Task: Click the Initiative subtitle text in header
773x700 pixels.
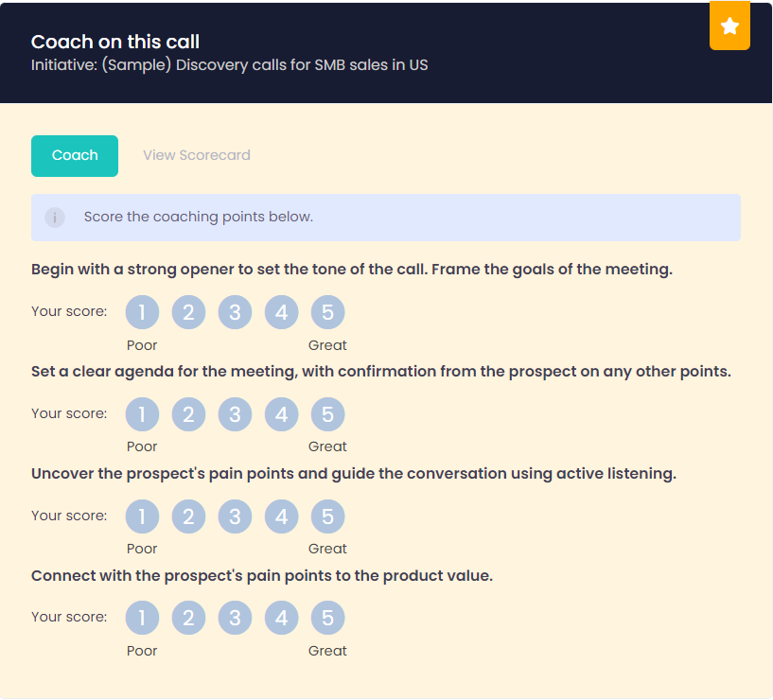Action: click(x=230, y=66)
